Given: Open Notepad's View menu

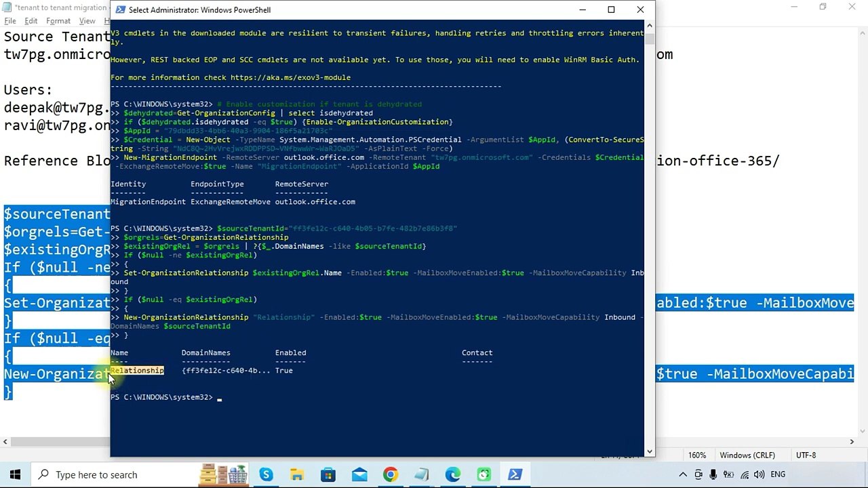Looking at the screenshot, I should click(87, 21).
